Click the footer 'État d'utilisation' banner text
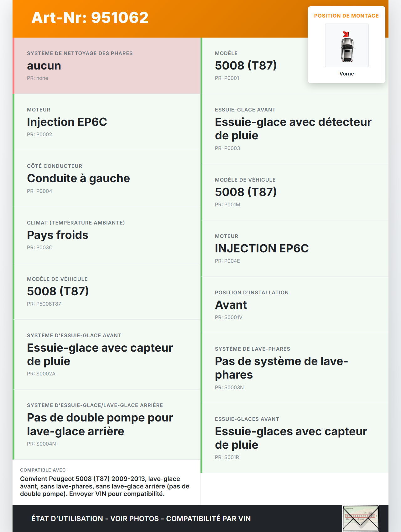The height and width of the screenshot is (532, 401). point(141,519)
